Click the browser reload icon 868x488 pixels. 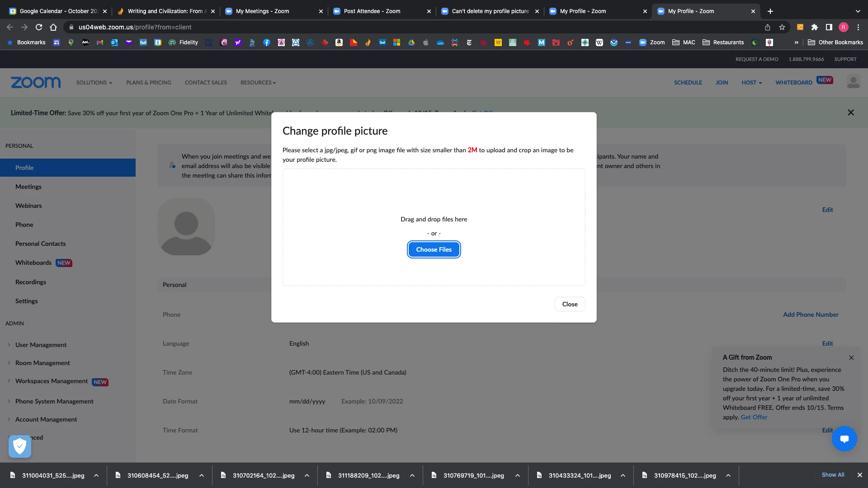point(39,27)
